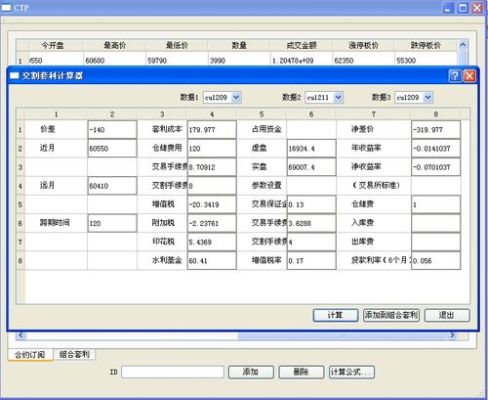The image size is (488, 400).
Task: Edit the 净差价 field -319.977
Action: (x=436, y=129)
